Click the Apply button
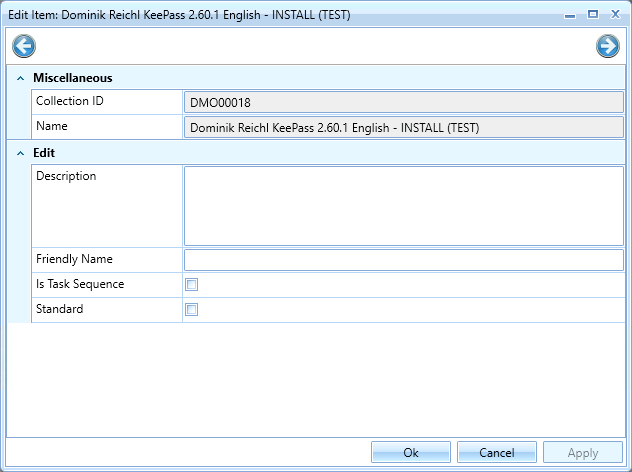 583,453
